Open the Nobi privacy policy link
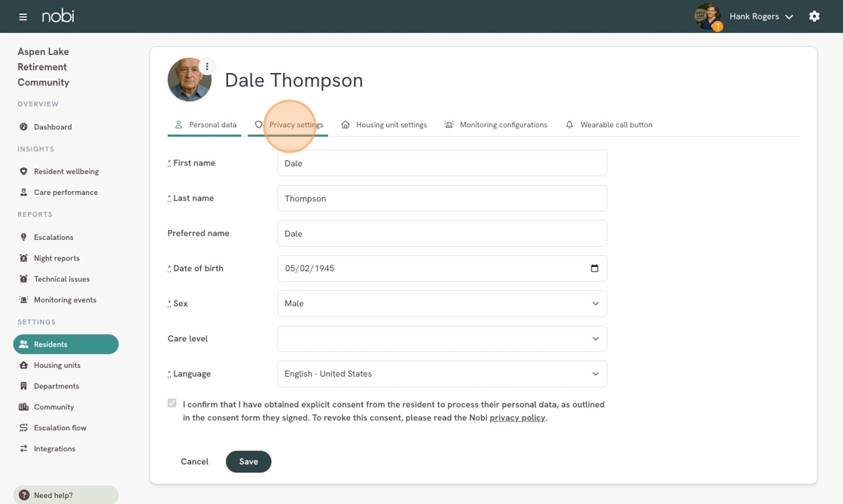 tap(517, 417)
